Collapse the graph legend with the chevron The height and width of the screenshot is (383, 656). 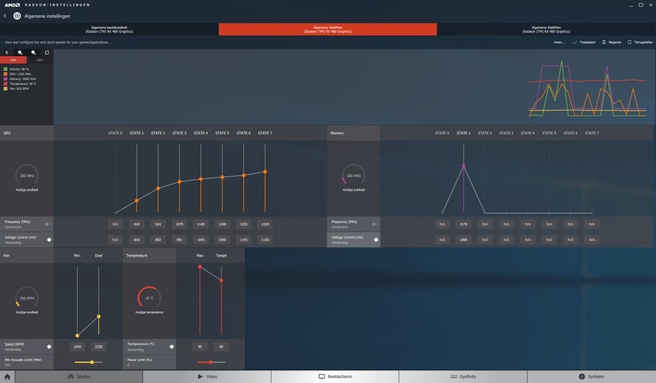[x=7, y=52]
